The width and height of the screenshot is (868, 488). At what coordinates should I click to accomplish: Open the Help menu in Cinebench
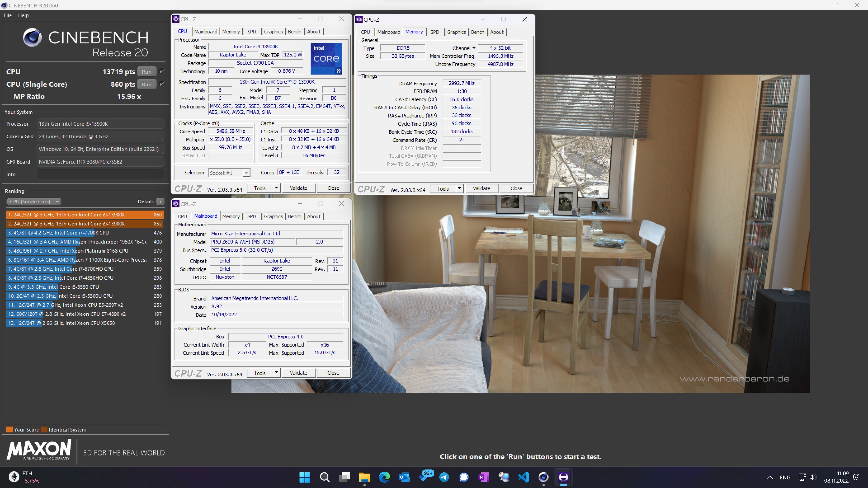click(23, 15)
